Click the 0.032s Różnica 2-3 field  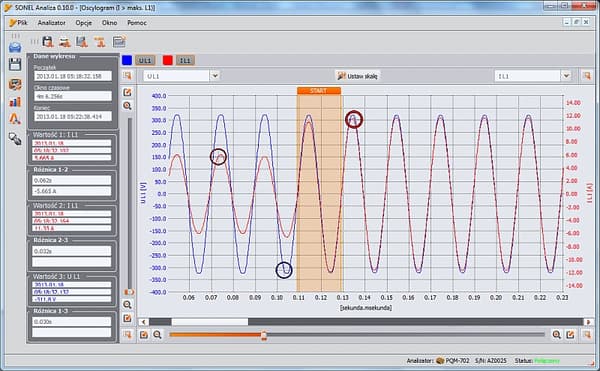pos(72,251)
